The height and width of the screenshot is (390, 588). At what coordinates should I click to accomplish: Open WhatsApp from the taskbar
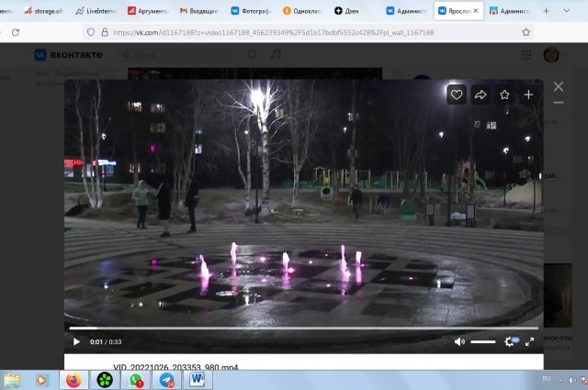click(x=136, y=380)
